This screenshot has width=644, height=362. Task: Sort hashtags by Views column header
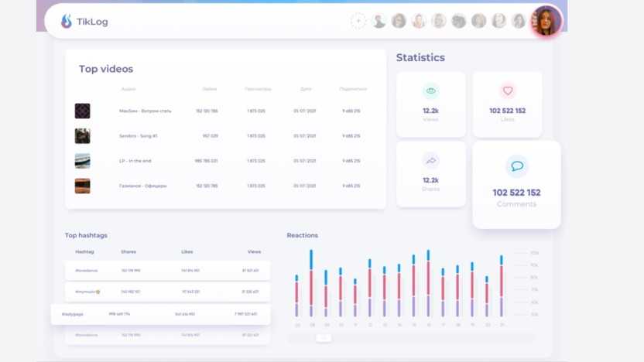point(254,251)
